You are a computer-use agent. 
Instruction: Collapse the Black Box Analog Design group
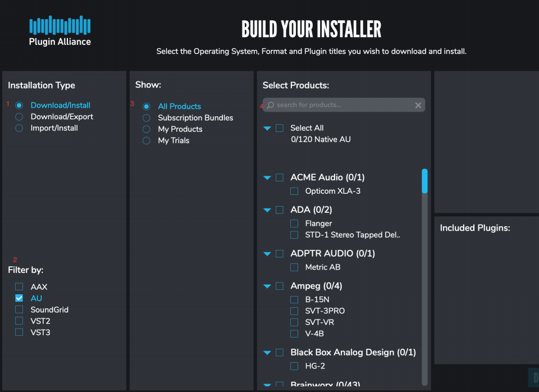[x=267, y=353]
